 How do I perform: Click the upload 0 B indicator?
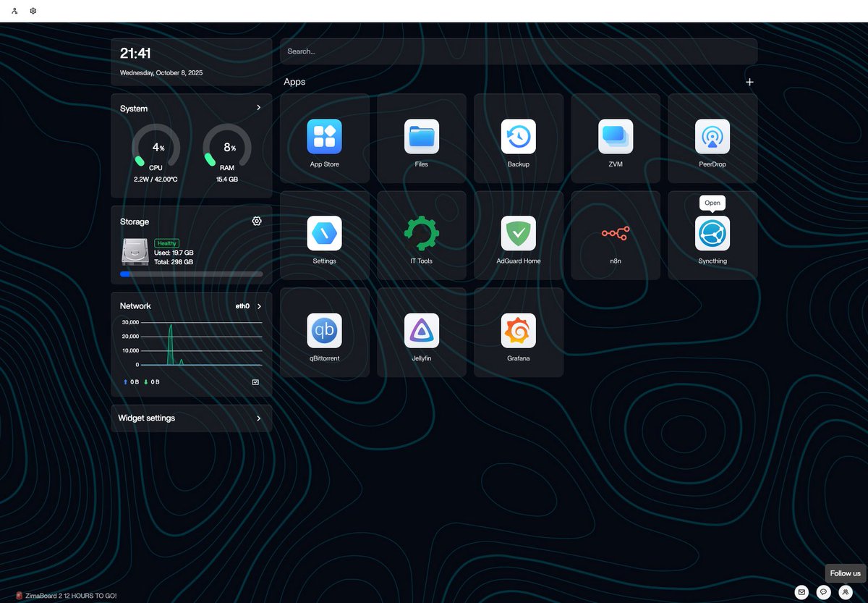(131, 381)
